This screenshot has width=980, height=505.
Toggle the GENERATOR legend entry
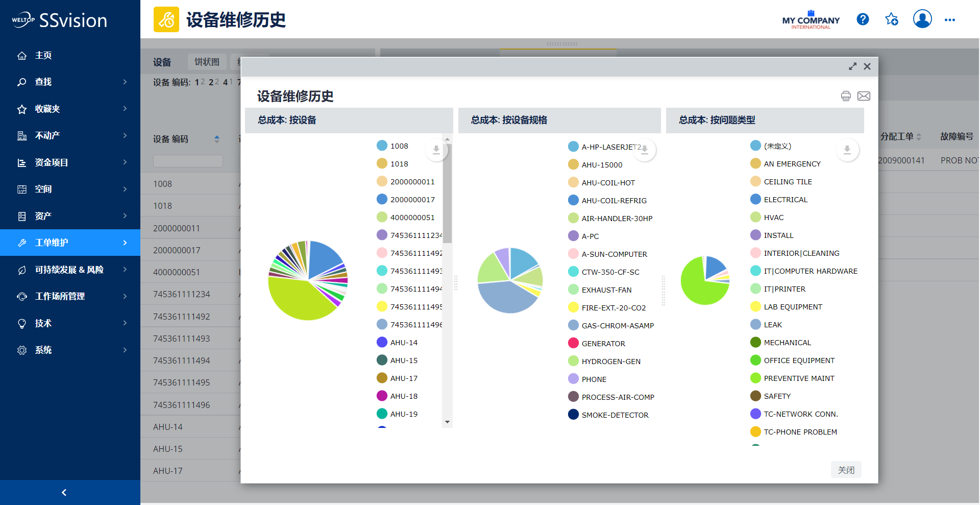(603, 344)
